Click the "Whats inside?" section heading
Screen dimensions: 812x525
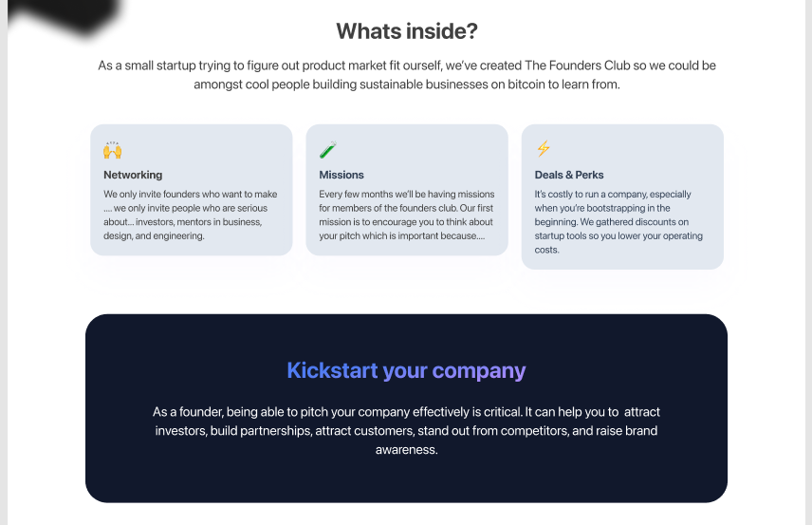coord(407,31)
